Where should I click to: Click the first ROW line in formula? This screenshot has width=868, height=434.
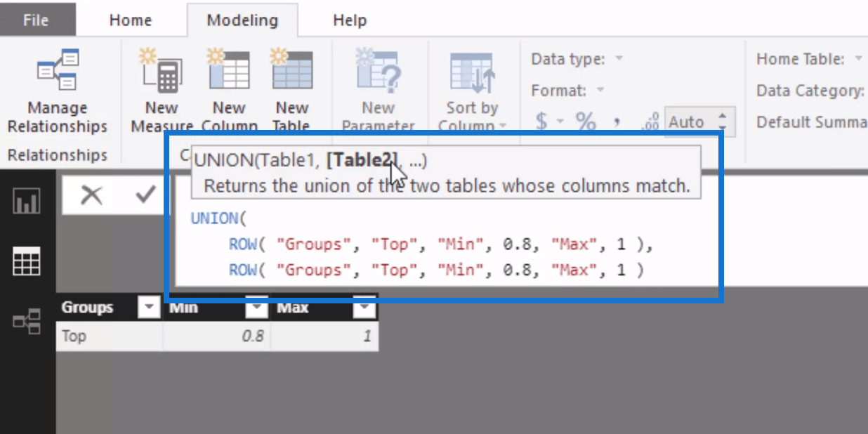point(441,245)
